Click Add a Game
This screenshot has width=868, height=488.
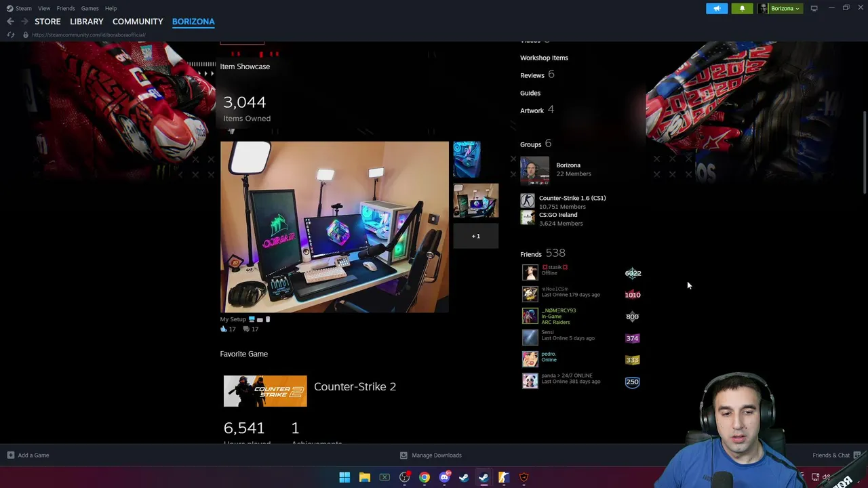tap(28, 455)
